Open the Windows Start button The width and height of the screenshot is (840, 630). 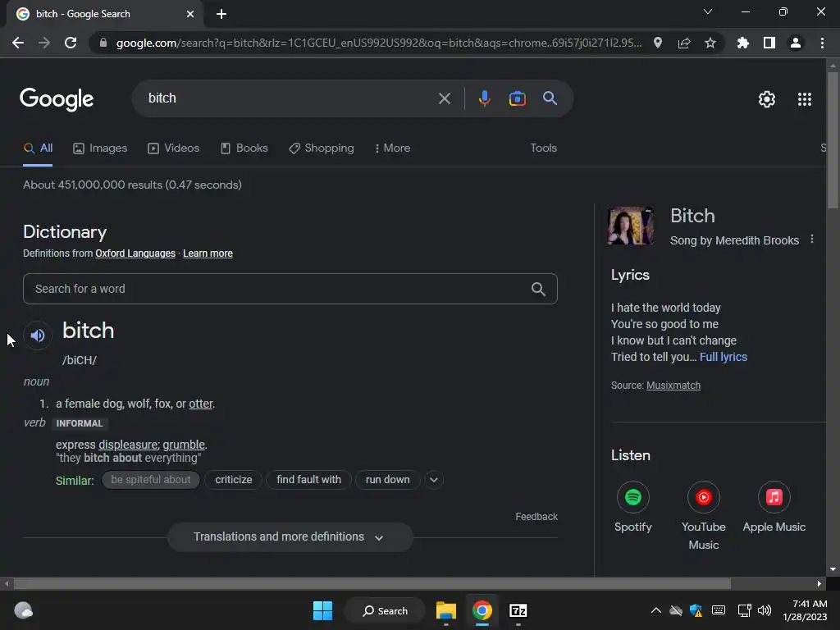(322, 610)
